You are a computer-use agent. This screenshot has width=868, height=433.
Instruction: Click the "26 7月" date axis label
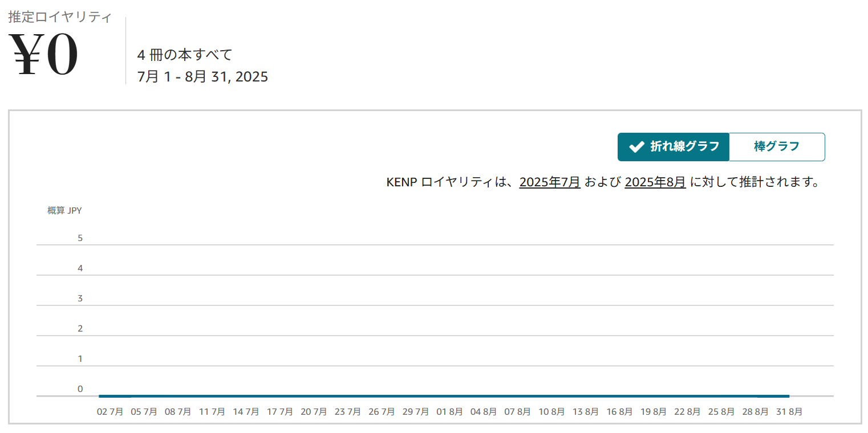(x=382, y=412)
